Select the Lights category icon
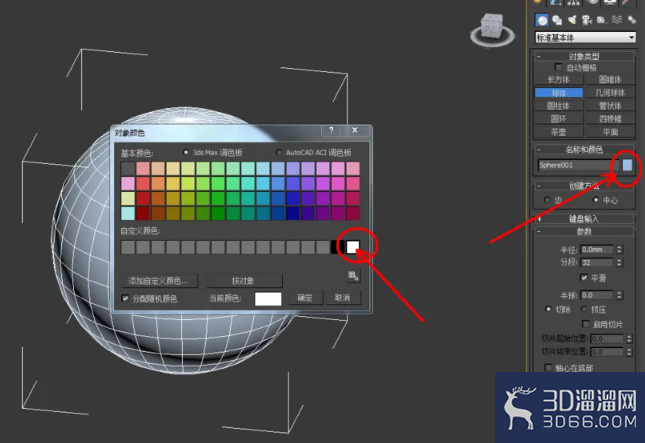 tap(572, 20)
